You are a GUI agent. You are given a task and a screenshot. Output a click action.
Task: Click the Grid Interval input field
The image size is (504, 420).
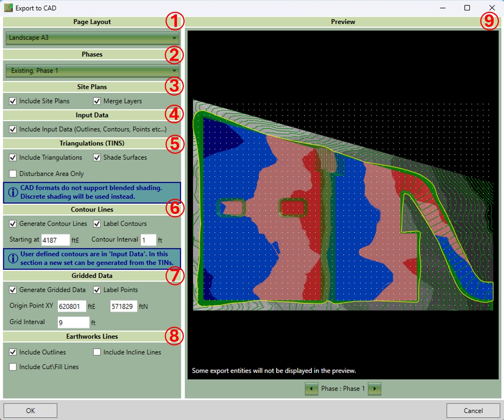click(x=73, y=322)
